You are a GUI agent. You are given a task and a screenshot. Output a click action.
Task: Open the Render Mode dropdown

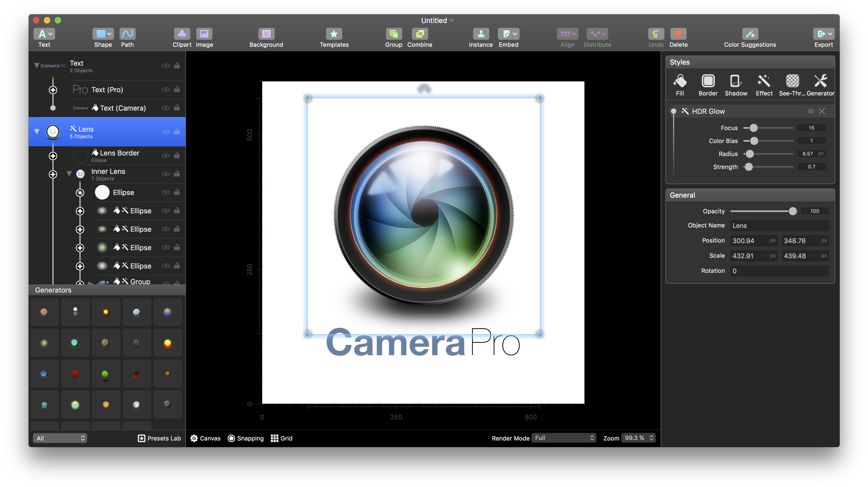[564, 438]
